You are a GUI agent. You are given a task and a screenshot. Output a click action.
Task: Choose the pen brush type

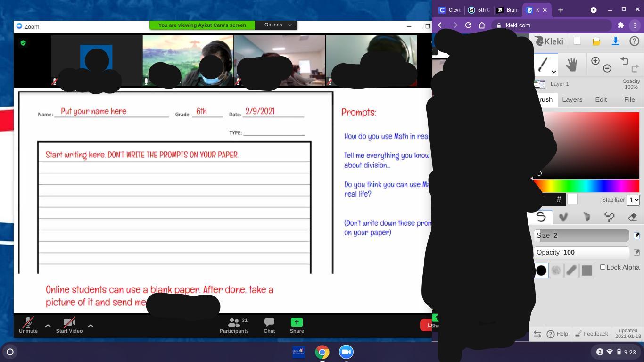(541, 216)
